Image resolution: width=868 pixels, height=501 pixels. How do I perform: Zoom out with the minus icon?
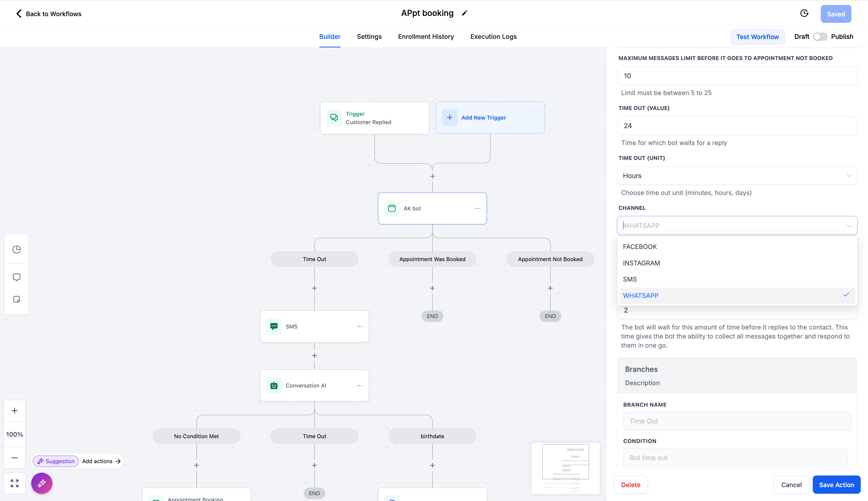coord(14,458)
